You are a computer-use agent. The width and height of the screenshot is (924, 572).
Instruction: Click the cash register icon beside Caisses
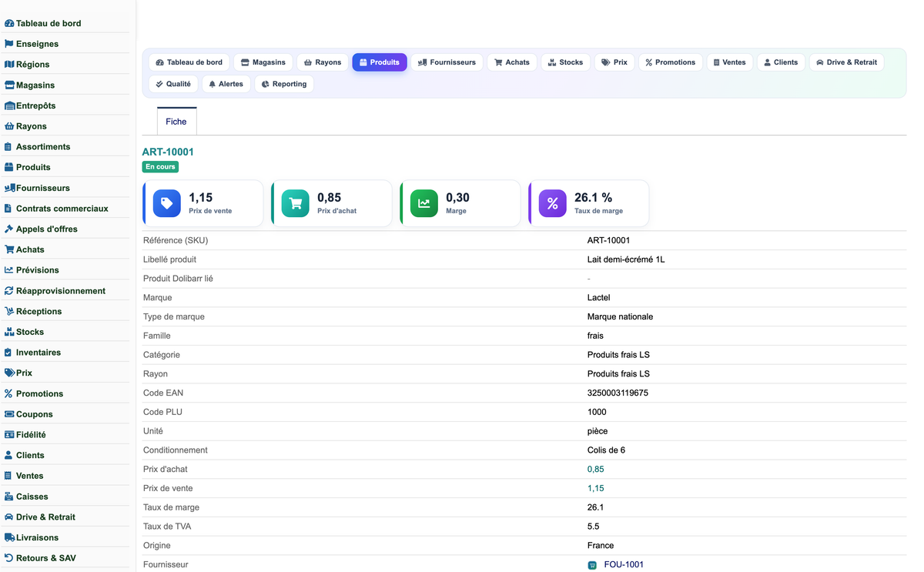[9, 497]
